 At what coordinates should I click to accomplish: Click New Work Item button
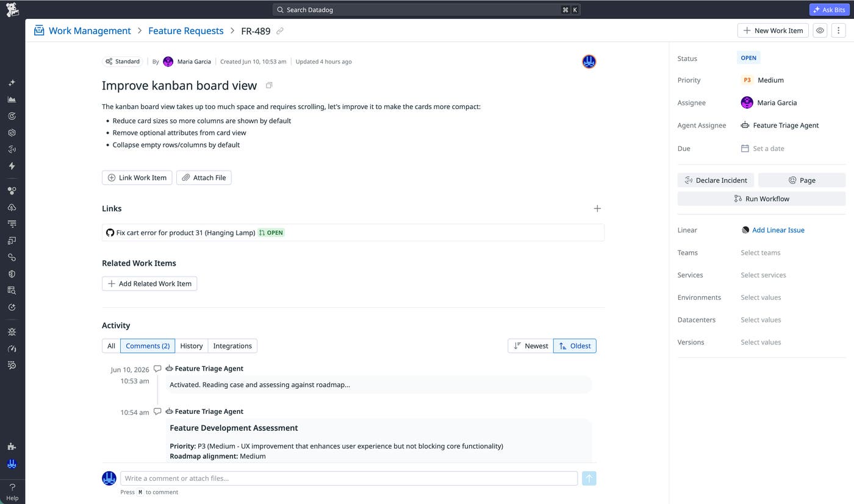pos(773,30)
